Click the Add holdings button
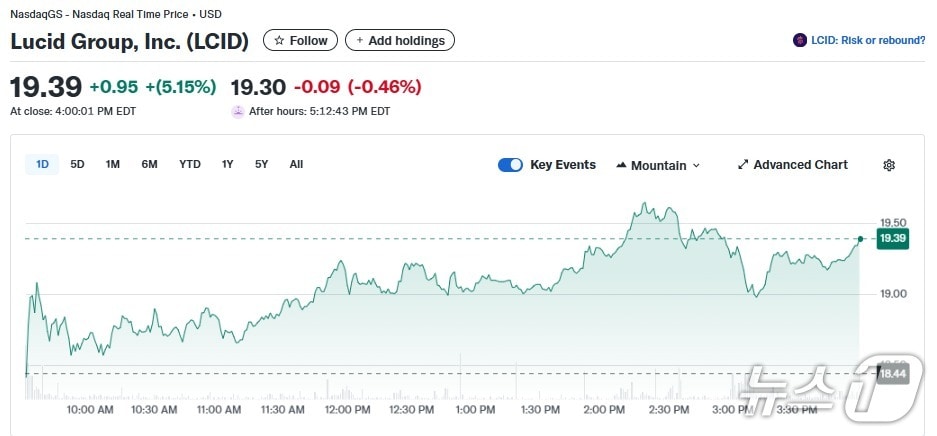 click(400, 41)
